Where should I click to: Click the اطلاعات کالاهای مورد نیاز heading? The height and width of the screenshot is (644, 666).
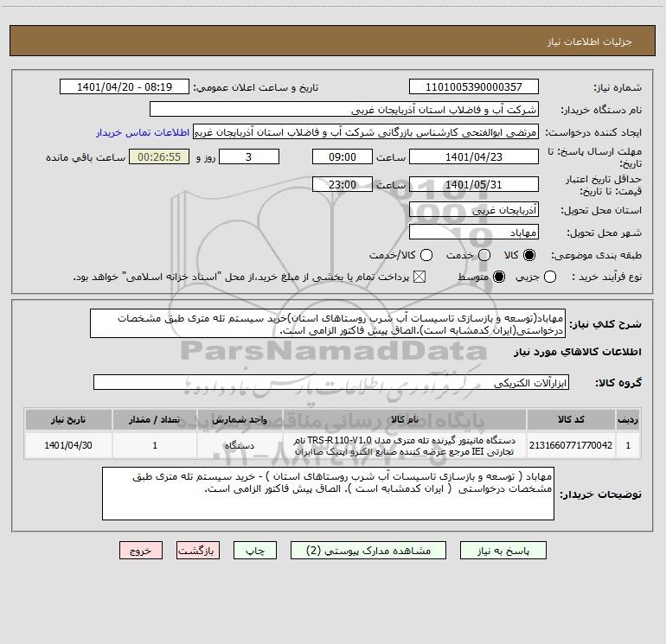(577, 352)
